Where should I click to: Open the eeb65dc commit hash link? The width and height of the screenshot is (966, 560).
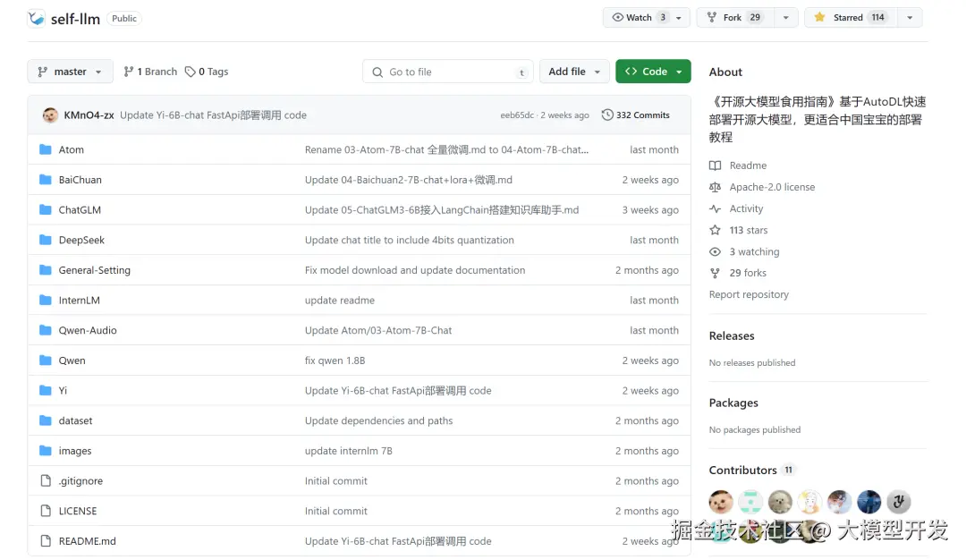pyautogui.click(x=517, y=115)
